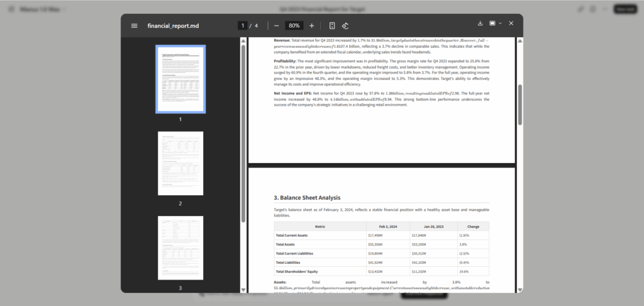Viewport: 644px width, 306px height.
Task: Toggle the sidebar hamburger menu
Action: 135,25
